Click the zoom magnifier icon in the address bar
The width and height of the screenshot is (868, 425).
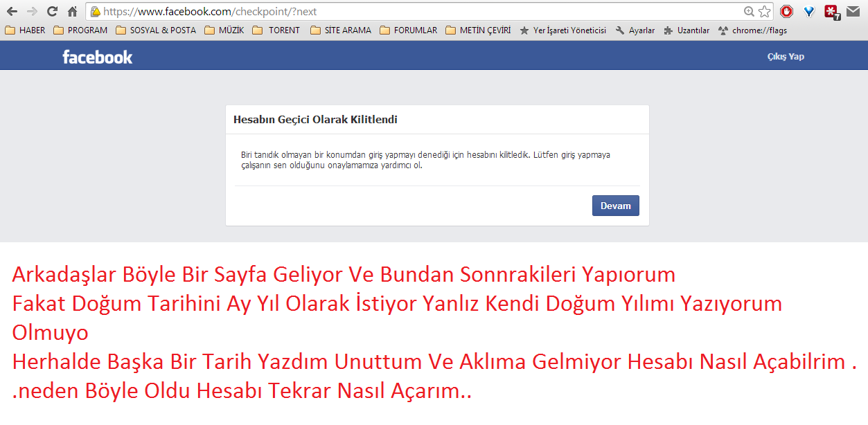coord(749,12)
